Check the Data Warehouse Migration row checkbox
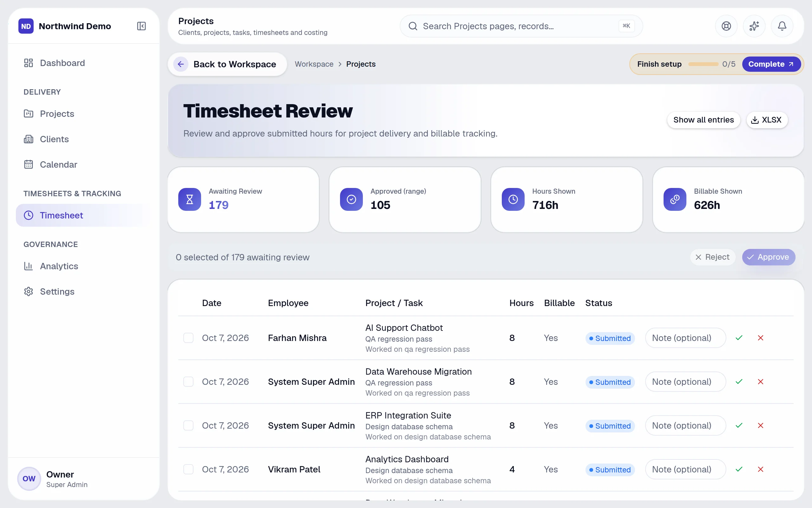This screenshot has height=508, width=812. (x=188, y=382)
